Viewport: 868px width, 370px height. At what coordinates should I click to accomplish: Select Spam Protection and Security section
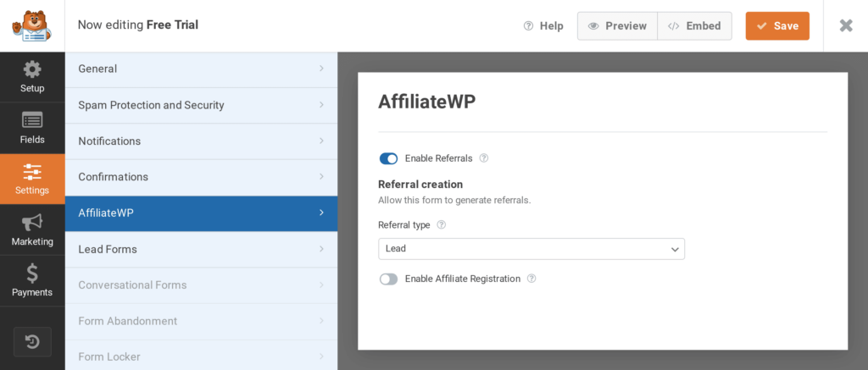point(202,105)
